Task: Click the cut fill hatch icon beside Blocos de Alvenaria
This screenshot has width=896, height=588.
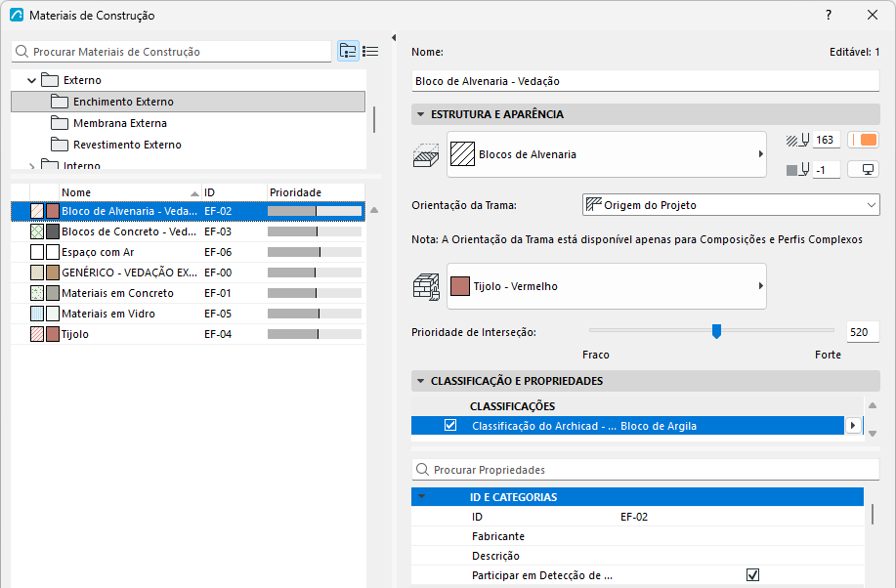Action: tap(426, 155)
